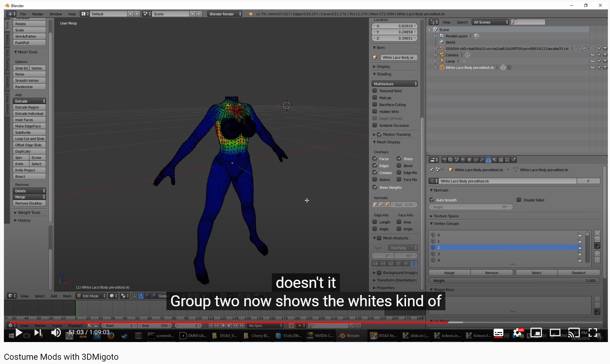Add a new vertex group with plus button
The height and width of the screenshot is (364, 610).
coord(597,233)
